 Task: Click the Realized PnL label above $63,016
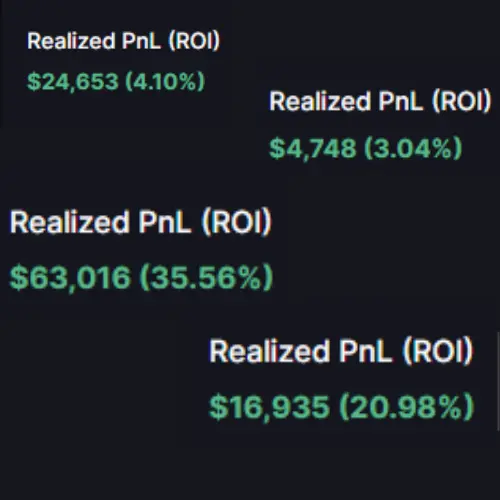[x=141, y=222]
